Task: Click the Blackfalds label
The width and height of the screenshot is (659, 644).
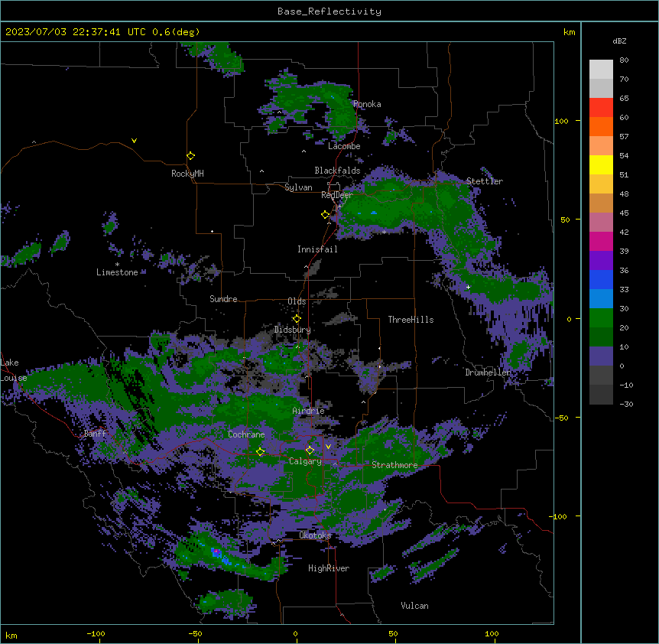Action: click(x=337, y=171)
